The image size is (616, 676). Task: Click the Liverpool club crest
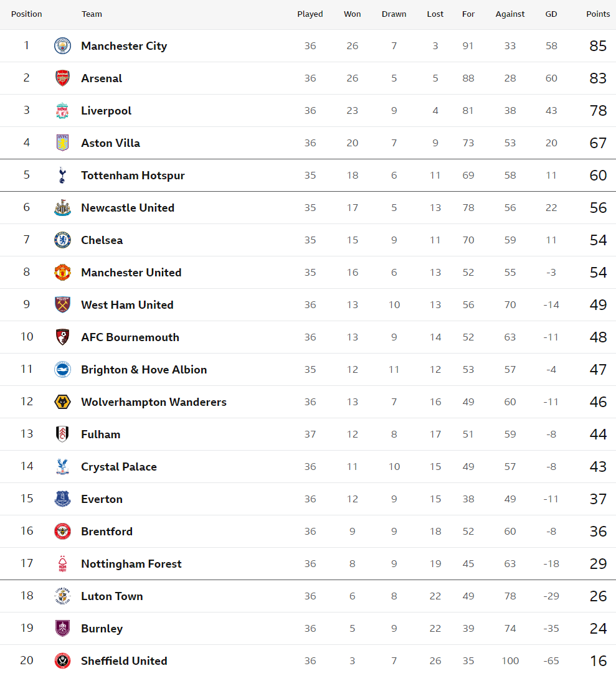click(x=62, y=110)
